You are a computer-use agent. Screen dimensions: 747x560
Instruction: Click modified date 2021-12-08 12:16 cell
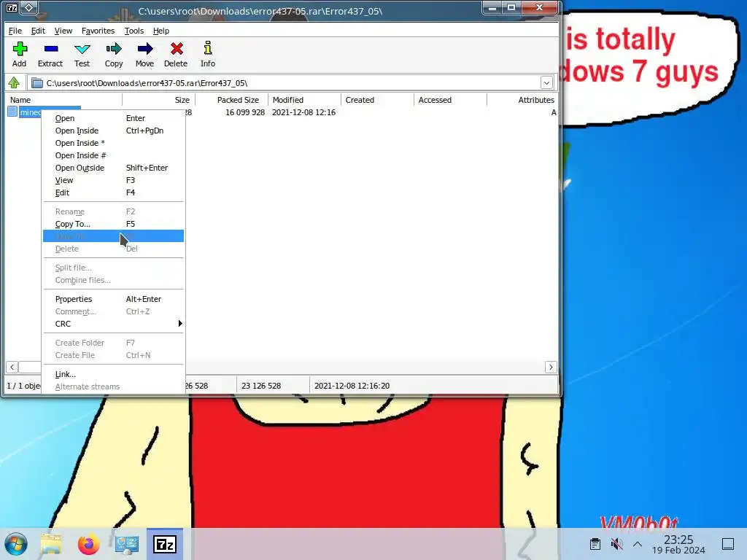pos(304,112)
